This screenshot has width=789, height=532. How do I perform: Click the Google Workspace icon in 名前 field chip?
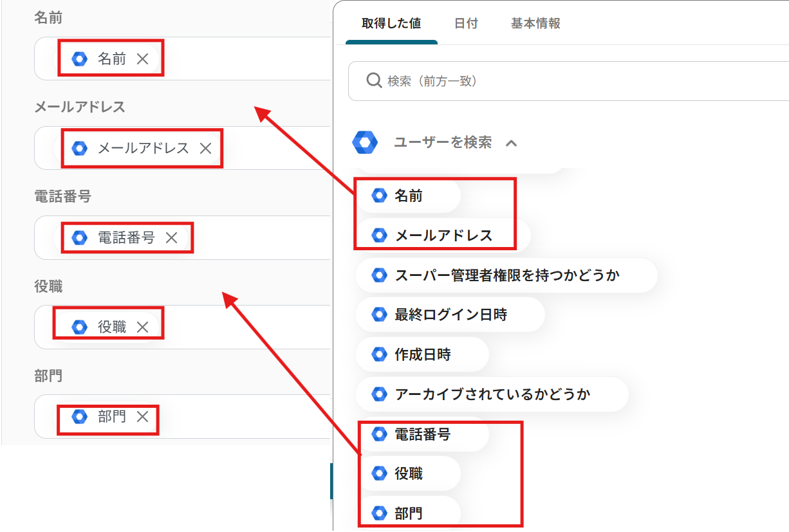[80, 59]
